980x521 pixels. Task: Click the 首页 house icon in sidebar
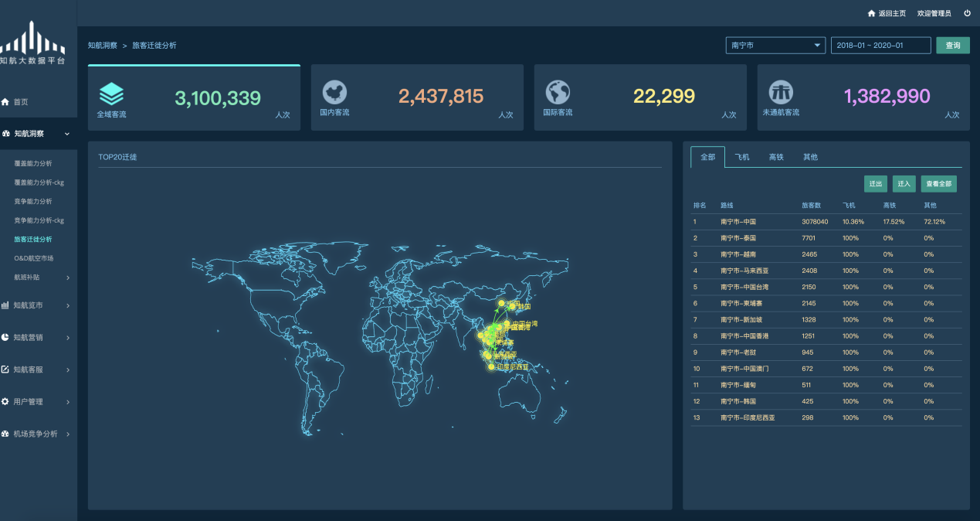5,102
